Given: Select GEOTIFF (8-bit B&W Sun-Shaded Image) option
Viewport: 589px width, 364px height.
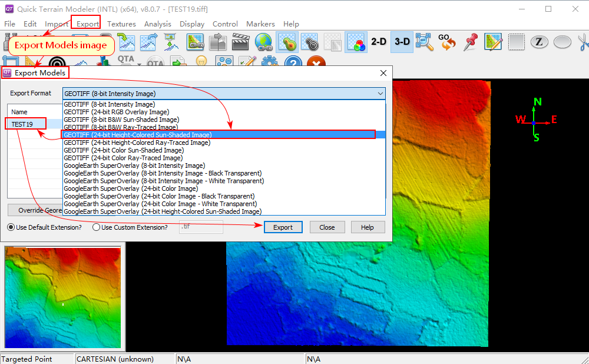Looking at the screenshot, I should coord(121,120).
